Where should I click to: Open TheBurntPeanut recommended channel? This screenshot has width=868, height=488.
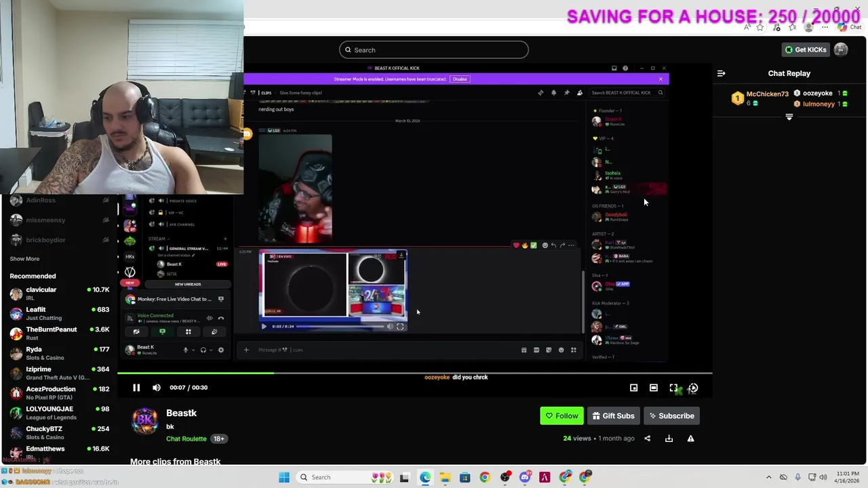tap(60, 333)
